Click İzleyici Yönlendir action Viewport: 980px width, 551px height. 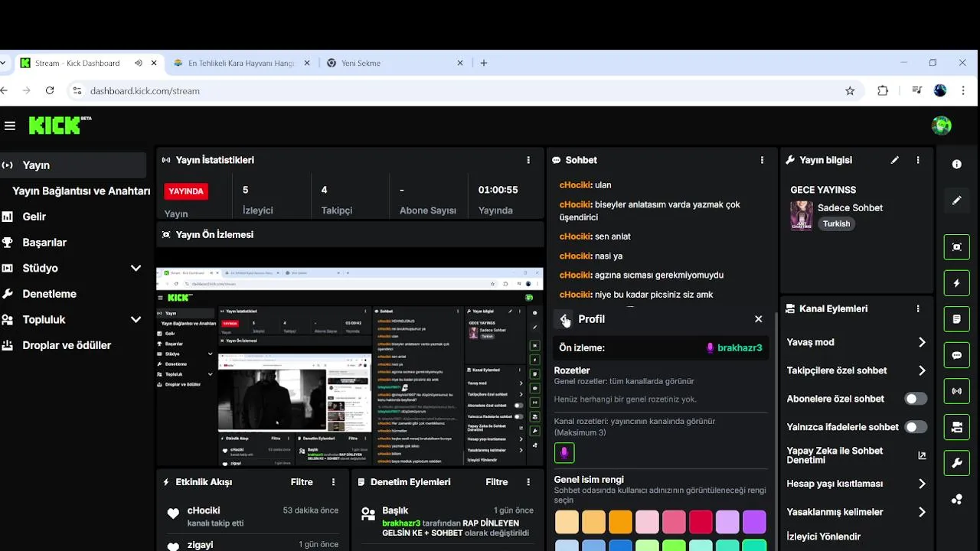824,536
